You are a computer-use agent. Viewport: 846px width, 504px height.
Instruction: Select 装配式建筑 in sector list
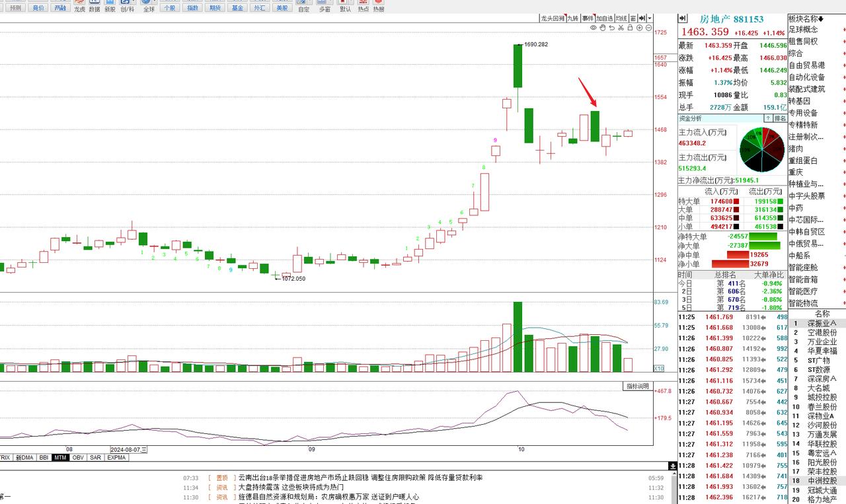click(806, 89)
